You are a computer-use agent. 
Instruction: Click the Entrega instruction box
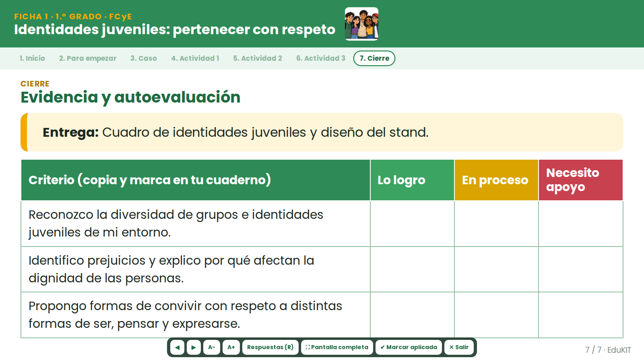(x=322, y=132)
